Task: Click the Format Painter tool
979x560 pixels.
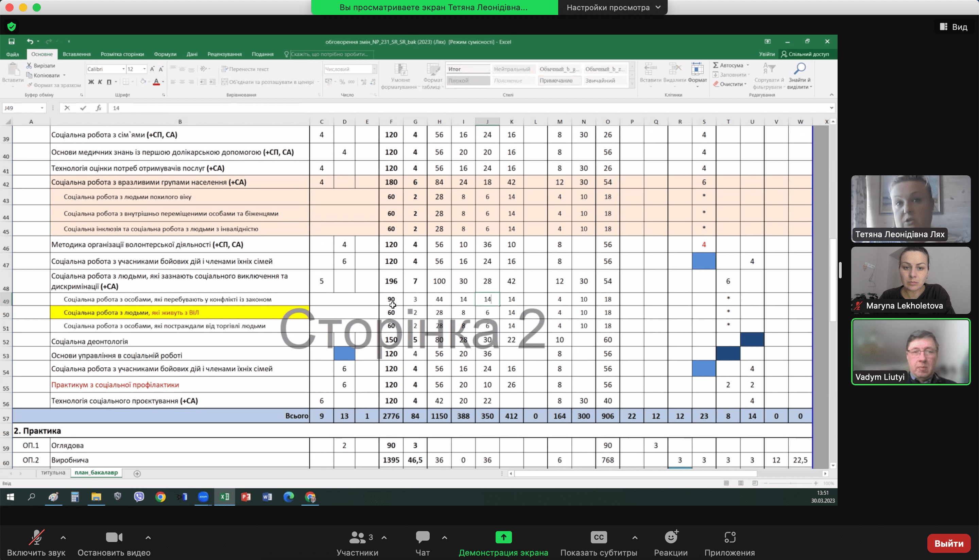Action: point(54,85)
